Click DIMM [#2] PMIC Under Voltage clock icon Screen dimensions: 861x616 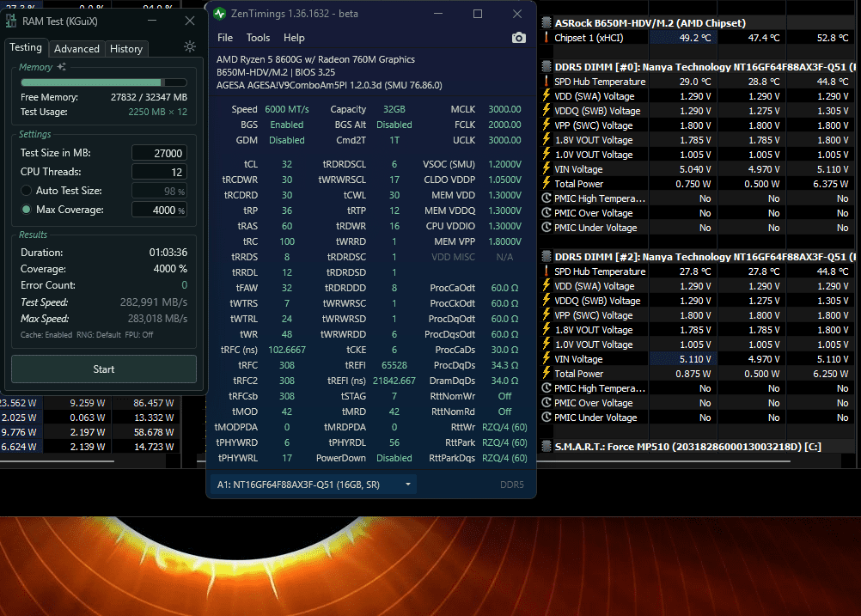(x=547, y=418)
